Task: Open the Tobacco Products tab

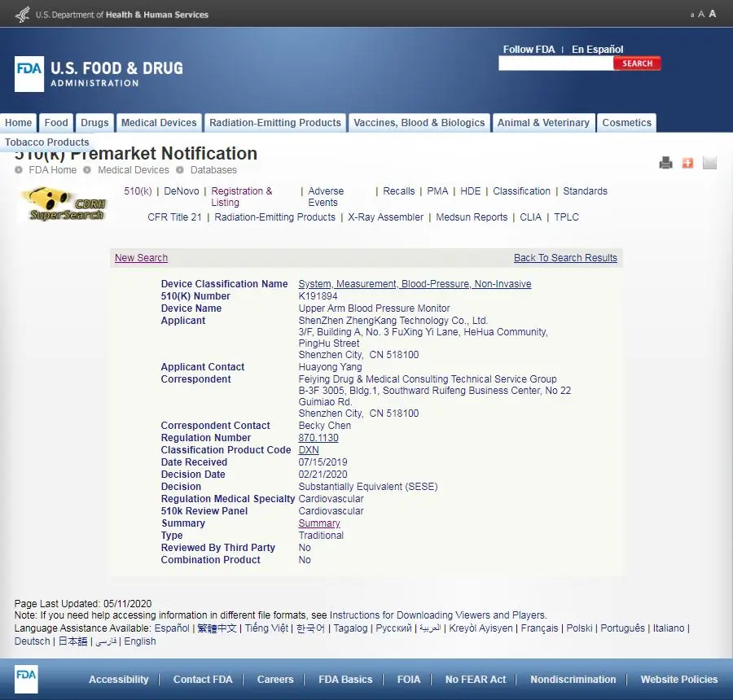Action: [46, 142]
